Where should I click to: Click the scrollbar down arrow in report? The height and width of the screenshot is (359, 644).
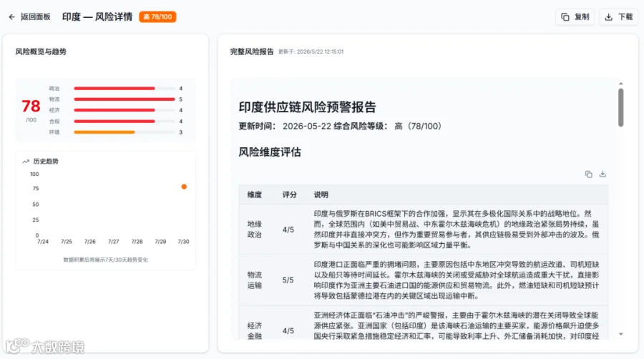(620, 335)
